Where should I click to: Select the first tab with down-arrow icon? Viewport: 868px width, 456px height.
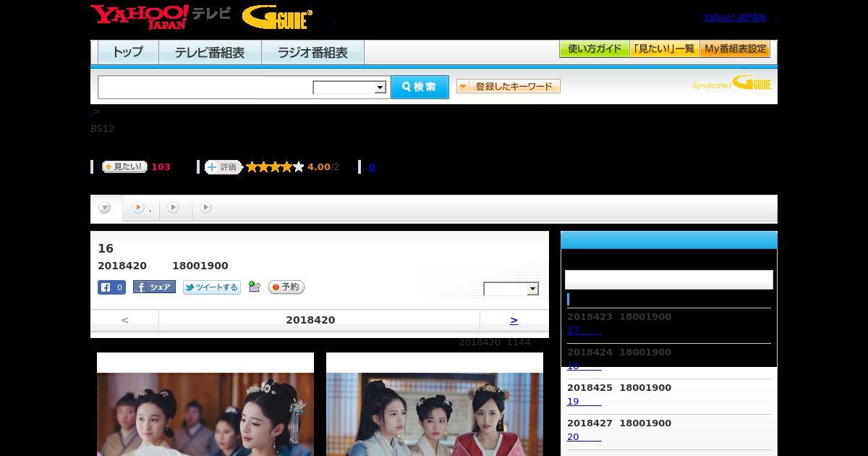point(106,208)
